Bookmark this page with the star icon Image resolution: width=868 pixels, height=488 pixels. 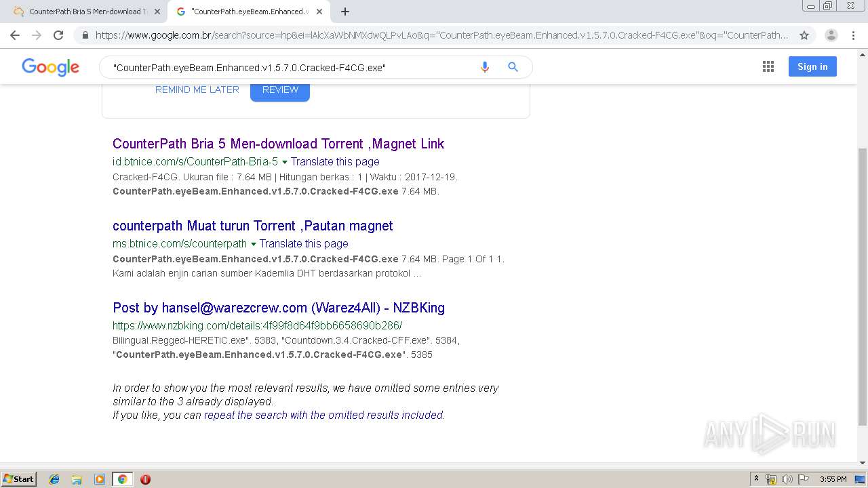(x=804, y=35)
